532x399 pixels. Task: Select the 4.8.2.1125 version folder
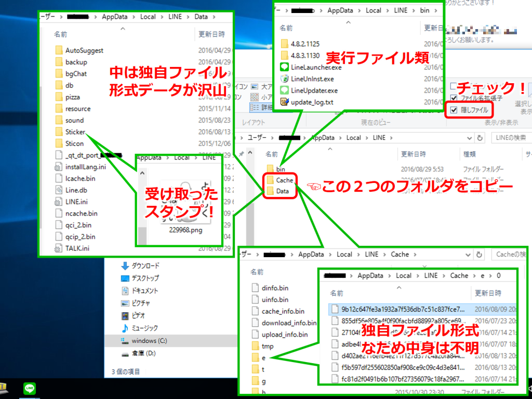tap(300, 44)
